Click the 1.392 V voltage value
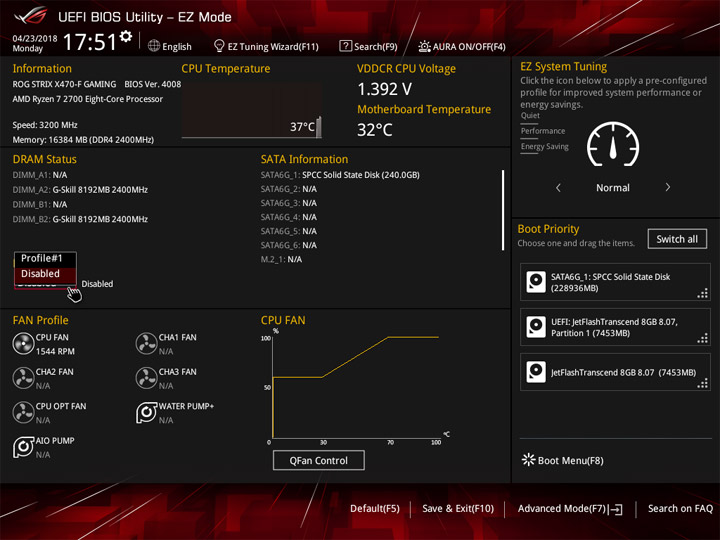The image size is (720, 540). 384,89
